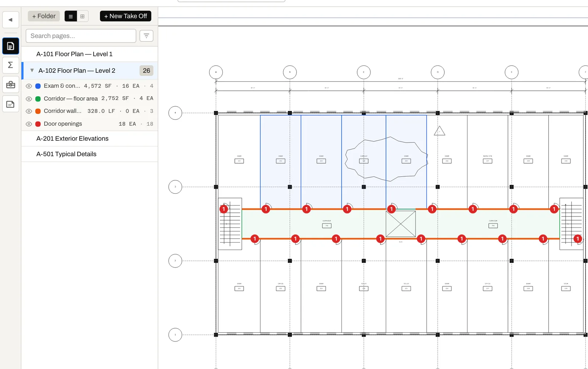Click the 26 count badge on A-102
This screenshot has height=369, width=588.
coord(146,71)
